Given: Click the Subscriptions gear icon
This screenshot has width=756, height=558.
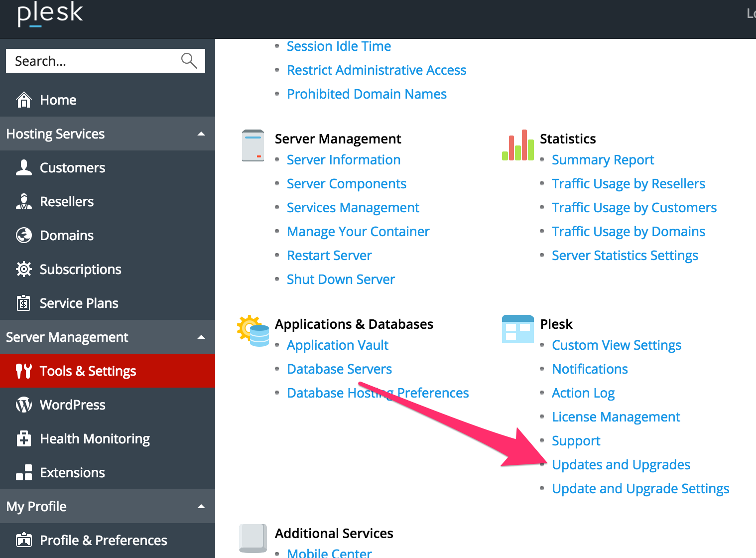Looking at the screenshot, I should (23, 269).
